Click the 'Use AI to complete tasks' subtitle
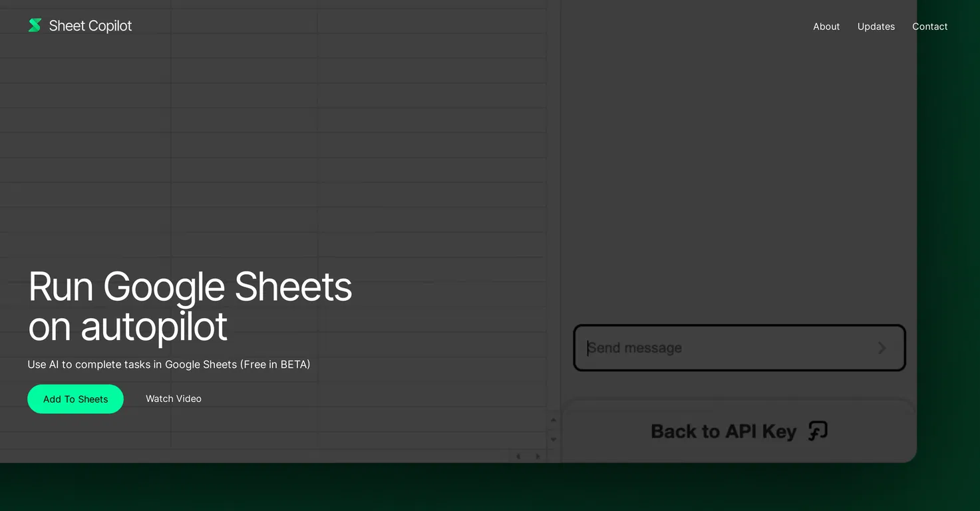 (169, 365)
